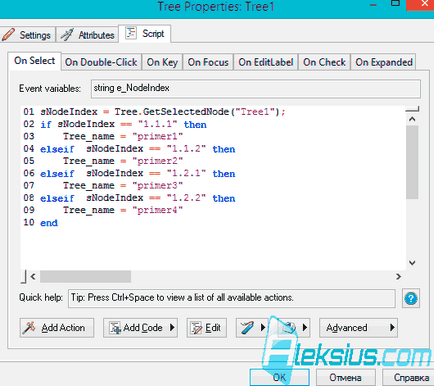Switch to On Double-Click event tab
This screenshot has width=434, height=386.
[x=101, y=62]
